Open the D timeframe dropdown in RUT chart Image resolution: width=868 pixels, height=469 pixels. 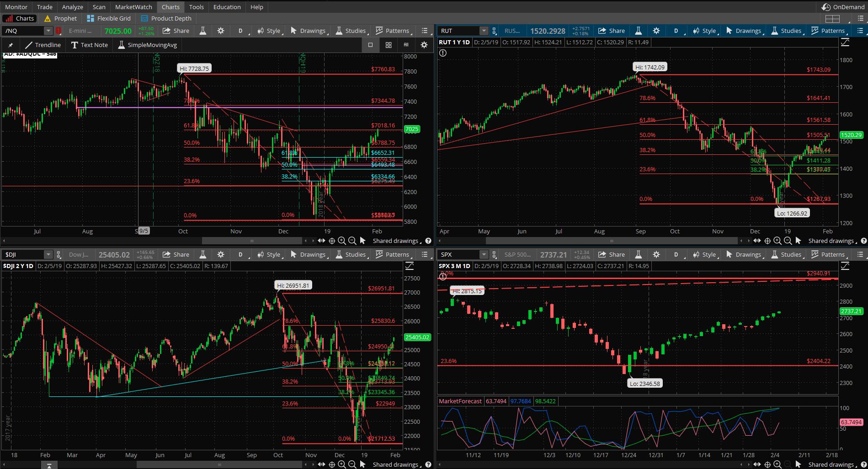[x=677, y=31]
